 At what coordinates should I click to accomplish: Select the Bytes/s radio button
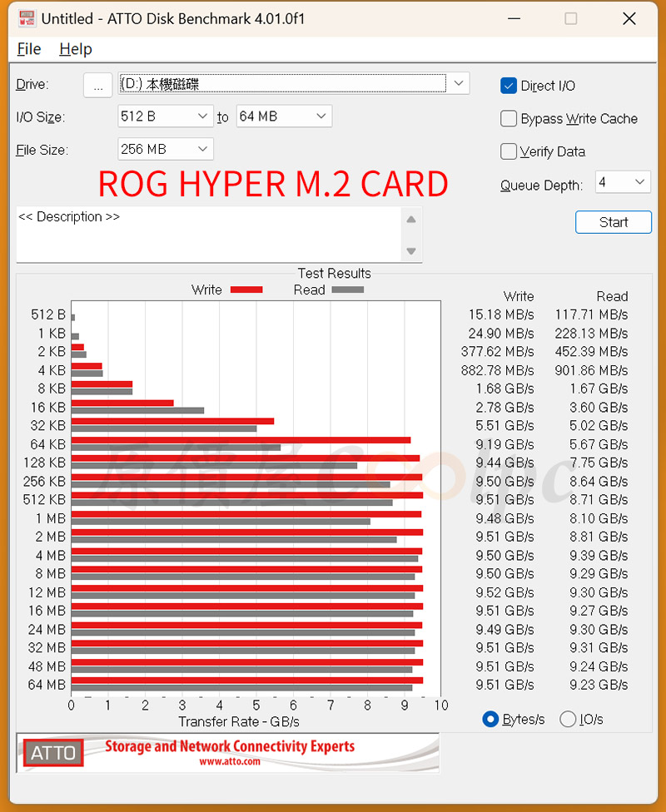point(490,719)
